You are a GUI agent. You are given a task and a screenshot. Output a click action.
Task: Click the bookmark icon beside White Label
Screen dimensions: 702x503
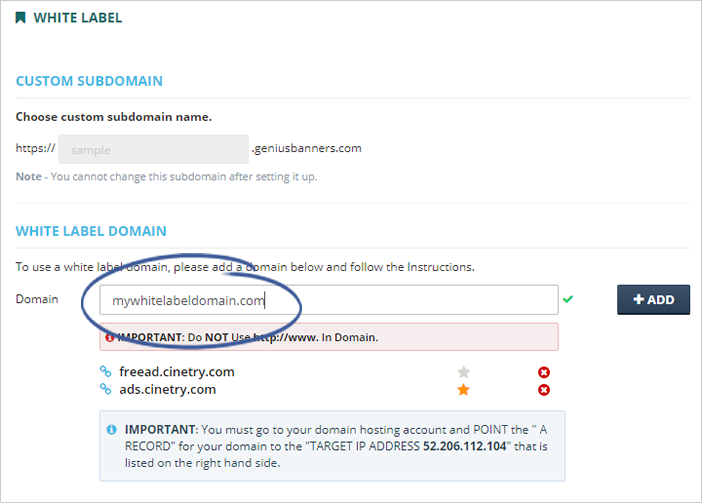pyautogui.click(x=21, y=18)
